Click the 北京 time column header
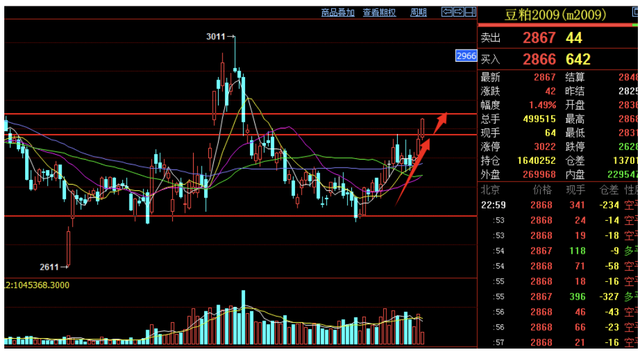The width and height of the screenshot is (644, 351). pyautogui.click(x=491, y=190)
